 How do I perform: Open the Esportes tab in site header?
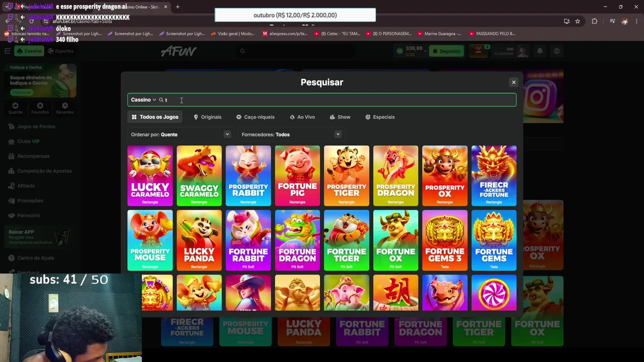coord(61,51)
